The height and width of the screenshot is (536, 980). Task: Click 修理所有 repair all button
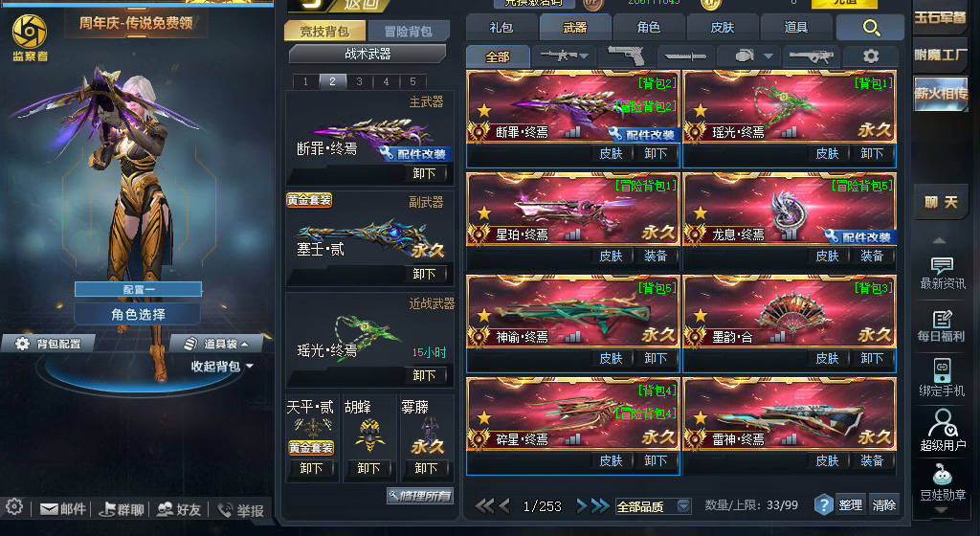pos(420,496)
